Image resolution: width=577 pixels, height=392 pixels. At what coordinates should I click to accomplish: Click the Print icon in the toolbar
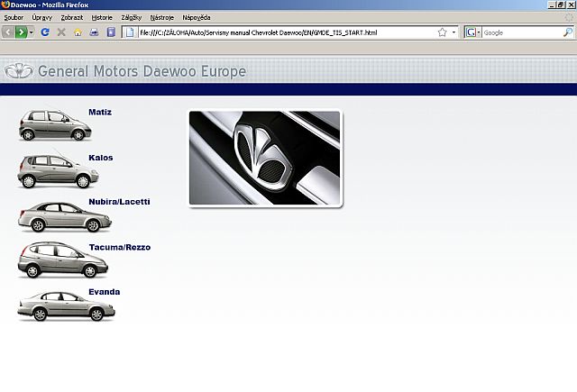click(x=94, y=32)
